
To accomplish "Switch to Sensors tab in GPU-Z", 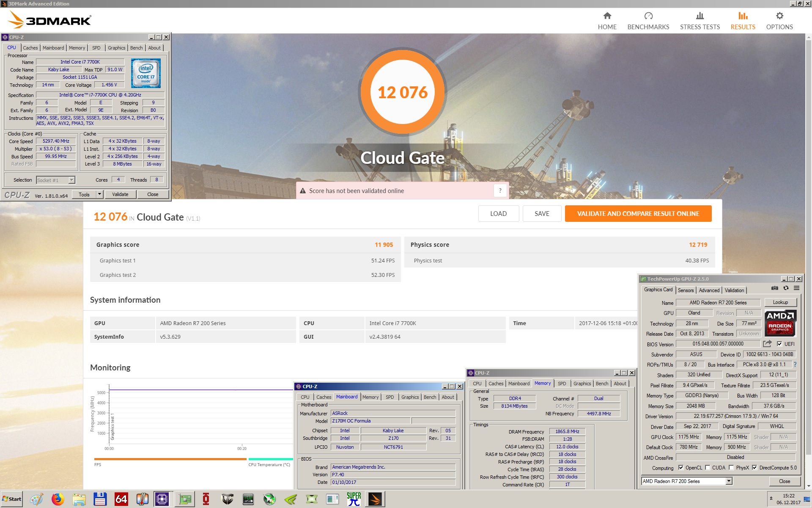I will click(x=686, y=290).
